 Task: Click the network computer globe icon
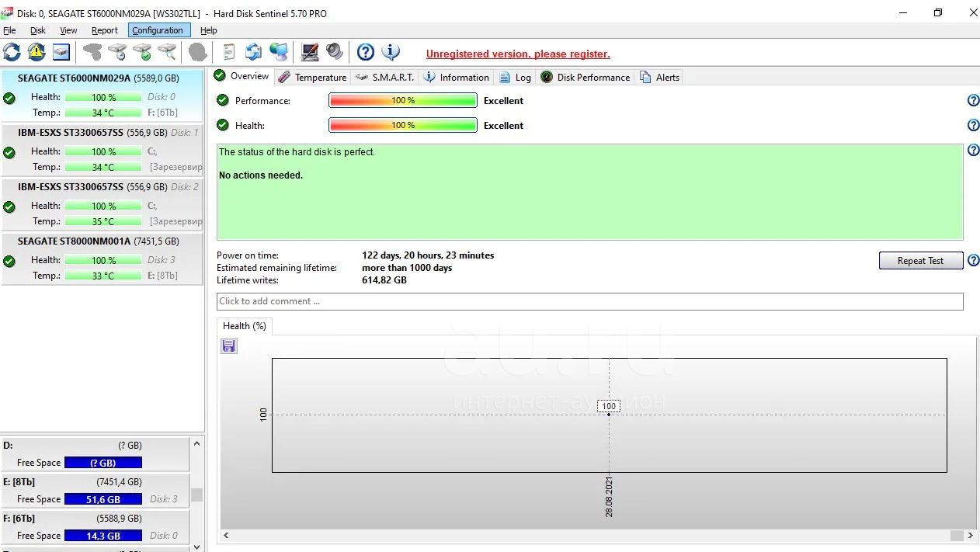coord(279,52)
